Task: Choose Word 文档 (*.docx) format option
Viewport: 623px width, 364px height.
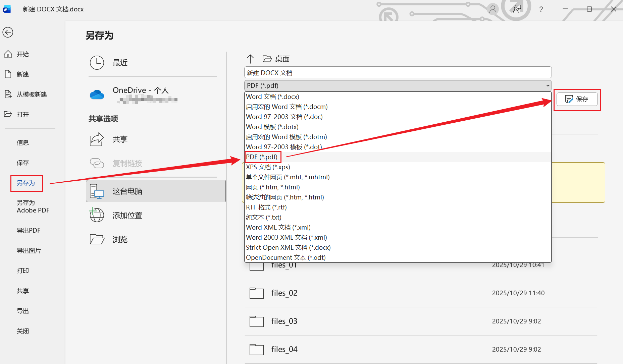Action: [272, 97]
